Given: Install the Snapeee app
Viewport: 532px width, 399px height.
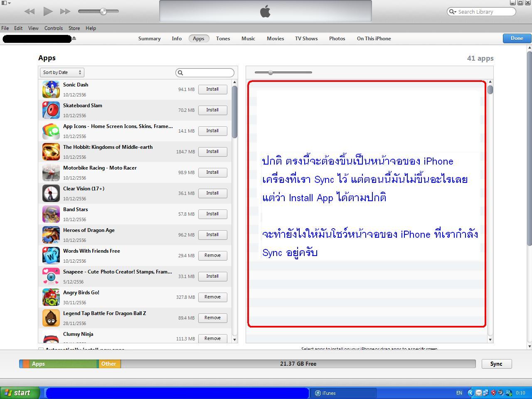Looking at the screenshot, I should 212,276.
